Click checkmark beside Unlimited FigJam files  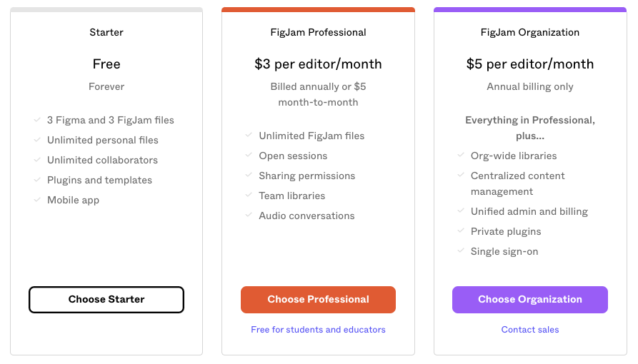pos(249,136)
